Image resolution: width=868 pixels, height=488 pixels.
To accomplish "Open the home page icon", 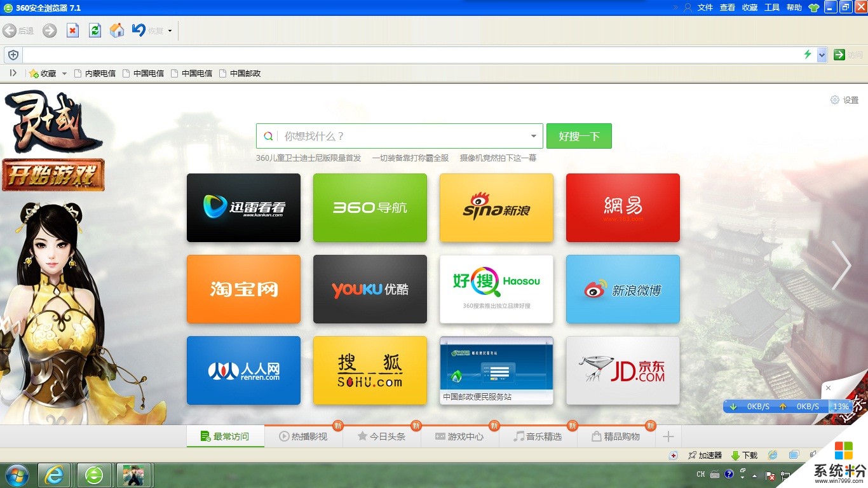I will pos(117,30).
